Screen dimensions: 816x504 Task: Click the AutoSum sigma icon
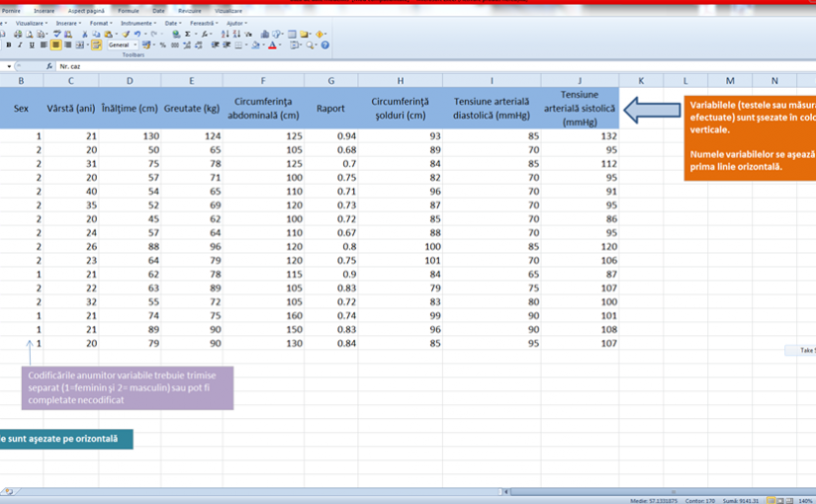click(187, 34)
